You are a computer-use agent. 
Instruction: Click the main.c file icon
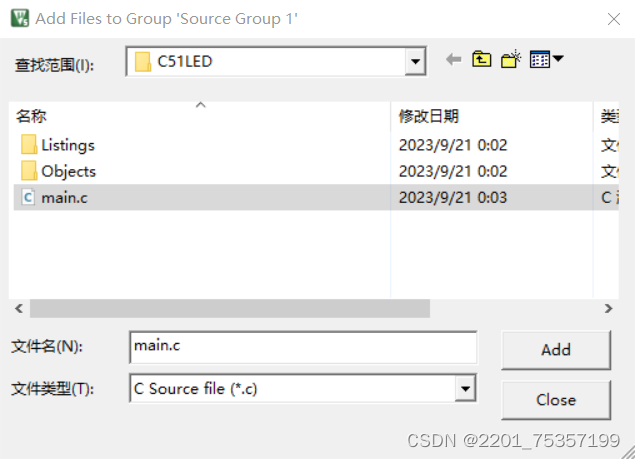[28, 198]
